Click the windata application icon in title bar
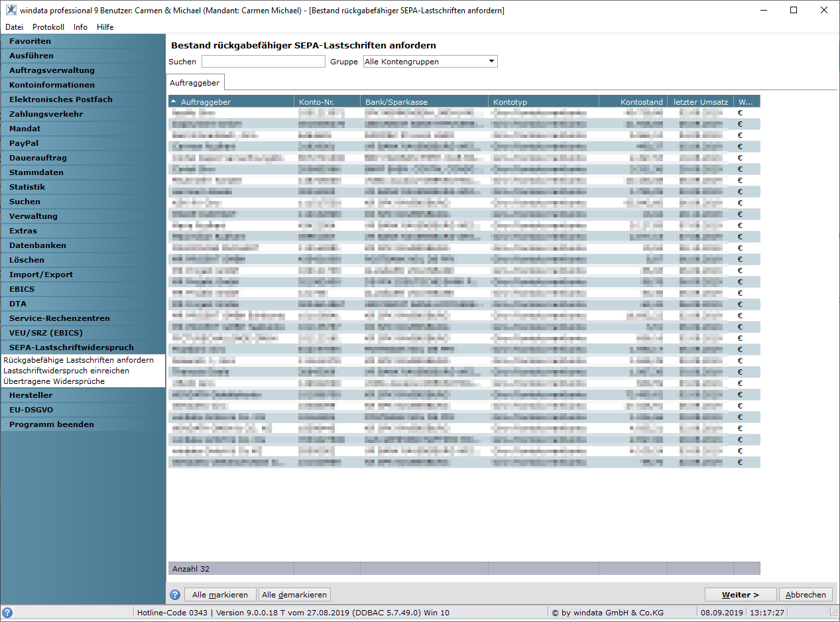The height and width of the screenshot is (622, 840). (x=11, y=10)
